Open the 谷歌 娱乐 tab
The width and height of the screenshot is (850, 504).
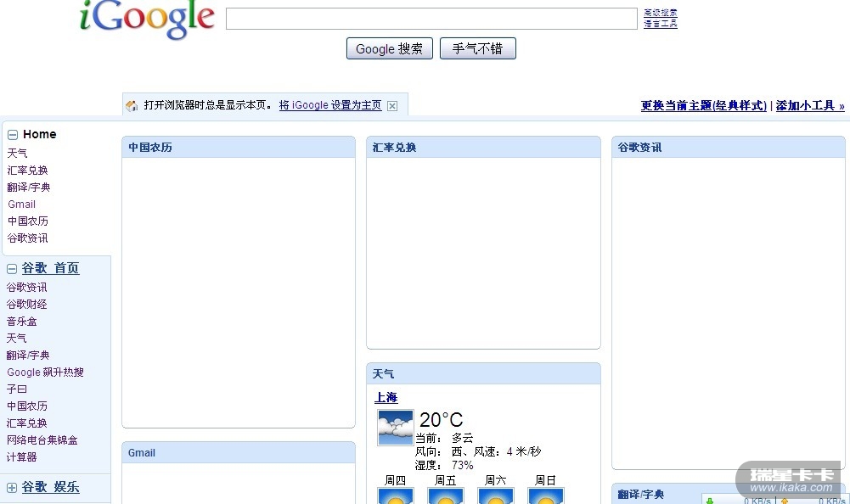coord(50,487)
